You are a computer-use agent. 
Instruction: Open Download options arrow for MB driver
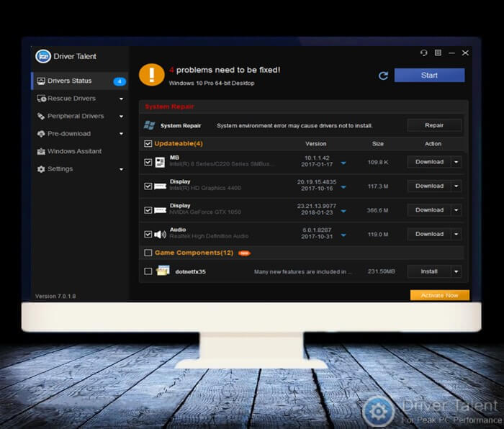tap(456, 162)
